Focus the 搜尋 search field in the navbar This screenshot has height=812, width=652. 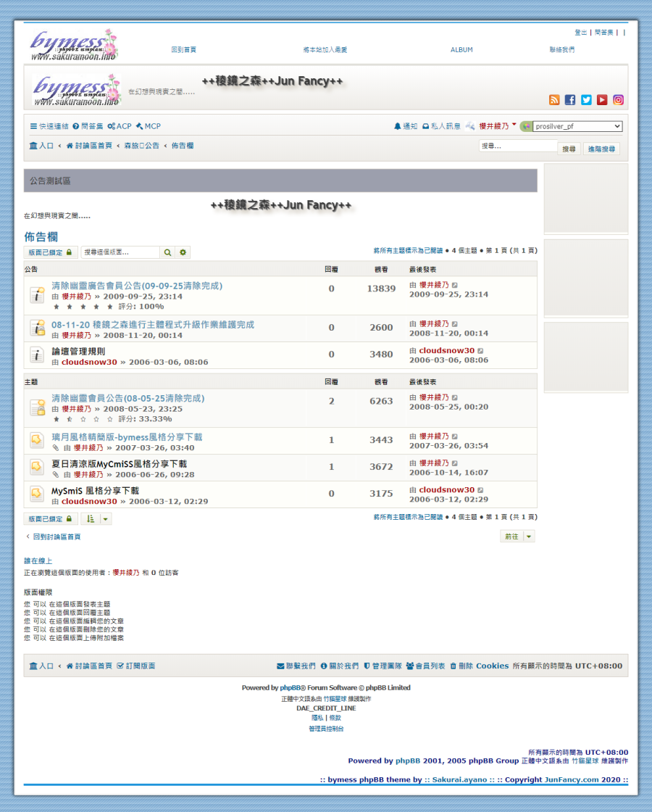tap(517, 146)
